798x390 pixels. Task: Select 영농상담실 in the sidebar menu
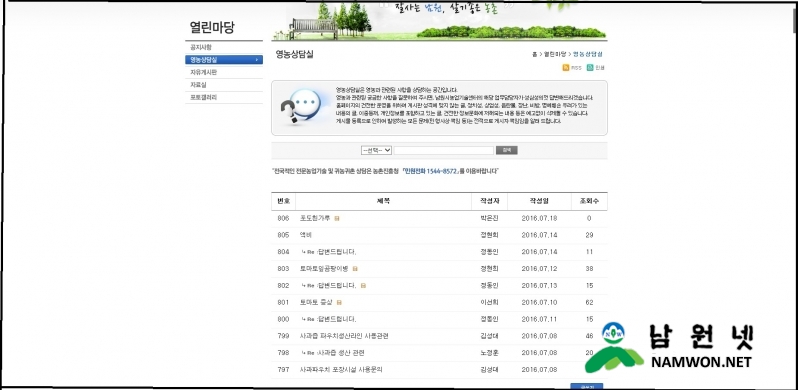(224, 60)
